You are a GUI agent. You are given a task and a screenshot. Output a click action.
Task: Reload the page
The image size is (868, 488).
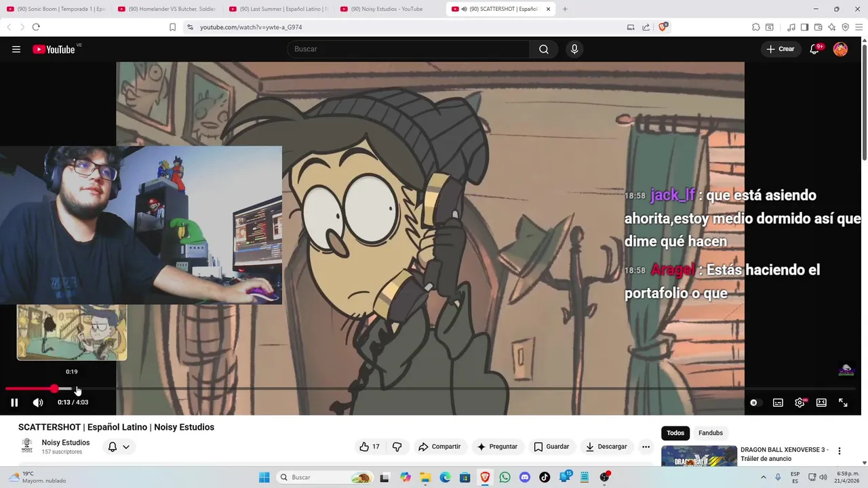tap(36, 27)
